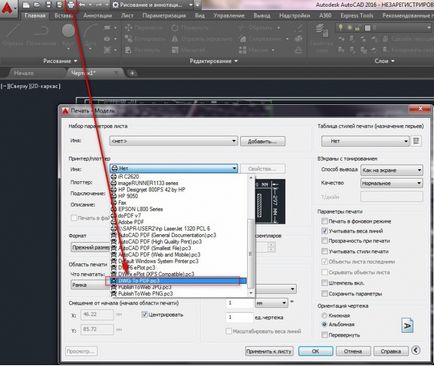Open the plot style table dropdown

click(365, 141)
